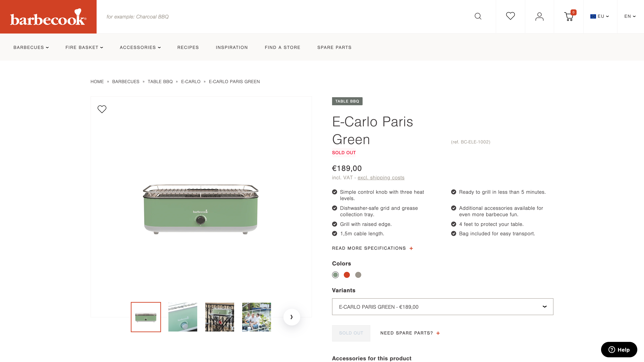Expand Read More Specifications
Screen dimensions: 644x362
pos(372,248)
